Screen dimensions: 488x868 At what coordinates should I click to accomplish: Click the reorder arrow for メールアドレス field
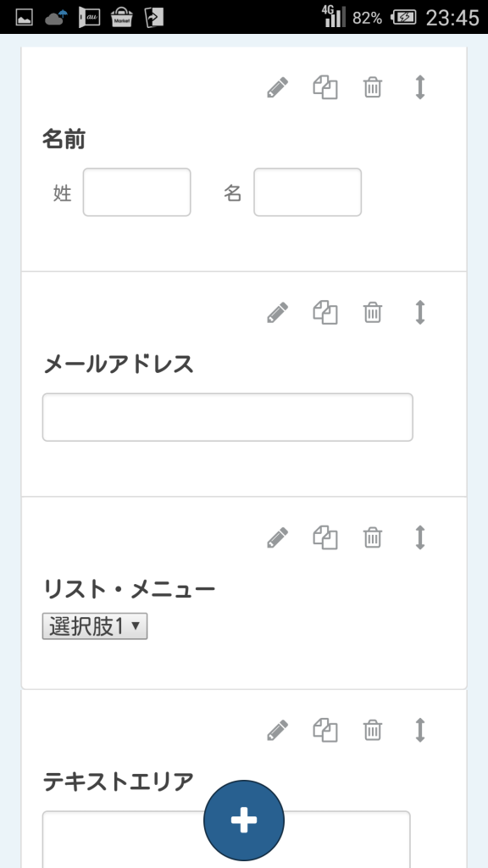point(420,312)
